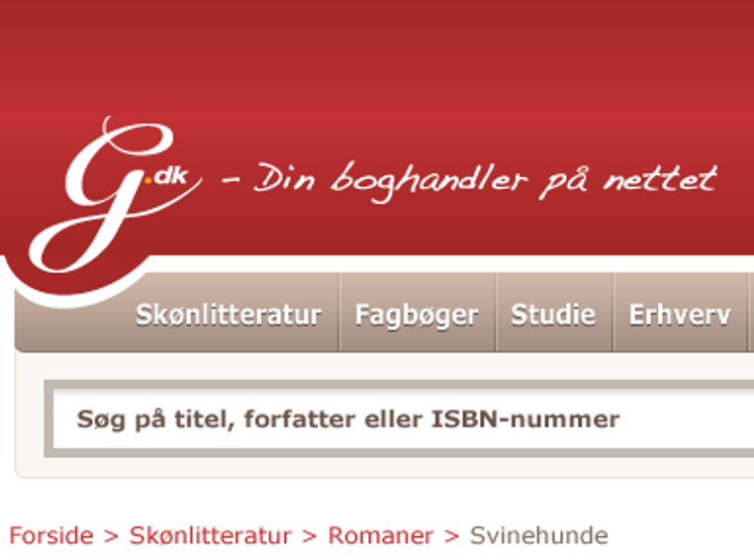The width and height of the screenshot is (754, 560).
Task: Click the arrow separator after Forside
Action: [x=112, y=536]
